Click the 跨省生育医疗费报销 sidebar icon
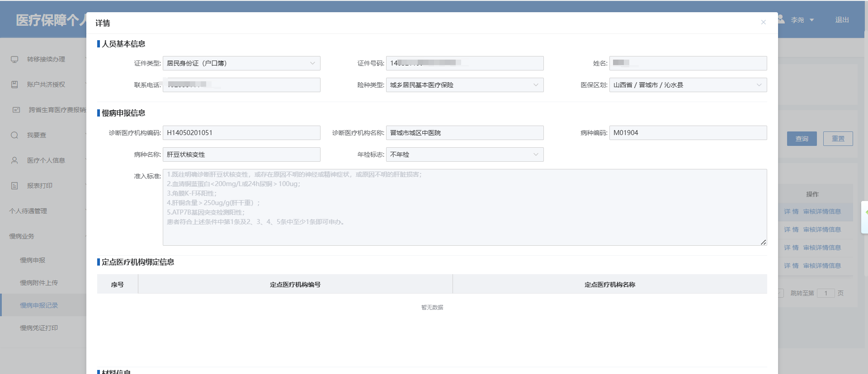 (x=16, y=110)
